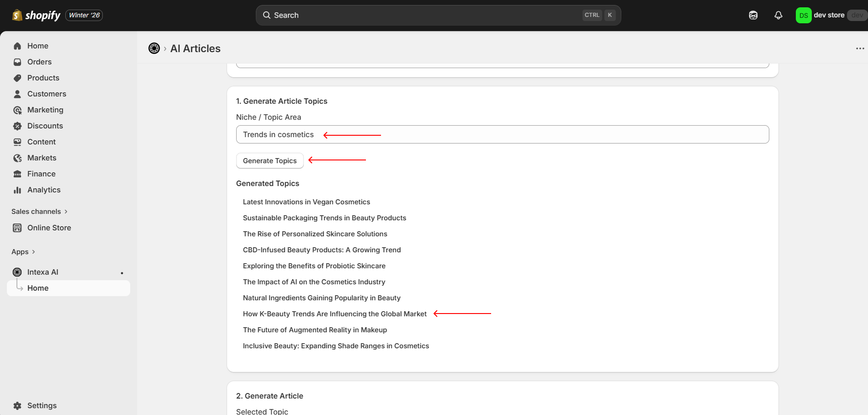Select the K-Beauty Trends topic

click(x=334, y=314)
